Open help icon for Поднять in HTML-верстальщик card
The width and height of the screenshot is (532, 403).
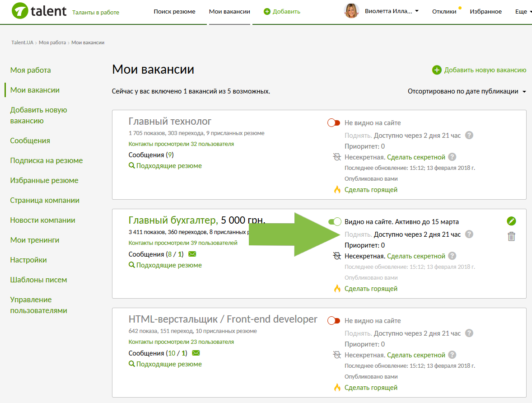tap(469, 333)
